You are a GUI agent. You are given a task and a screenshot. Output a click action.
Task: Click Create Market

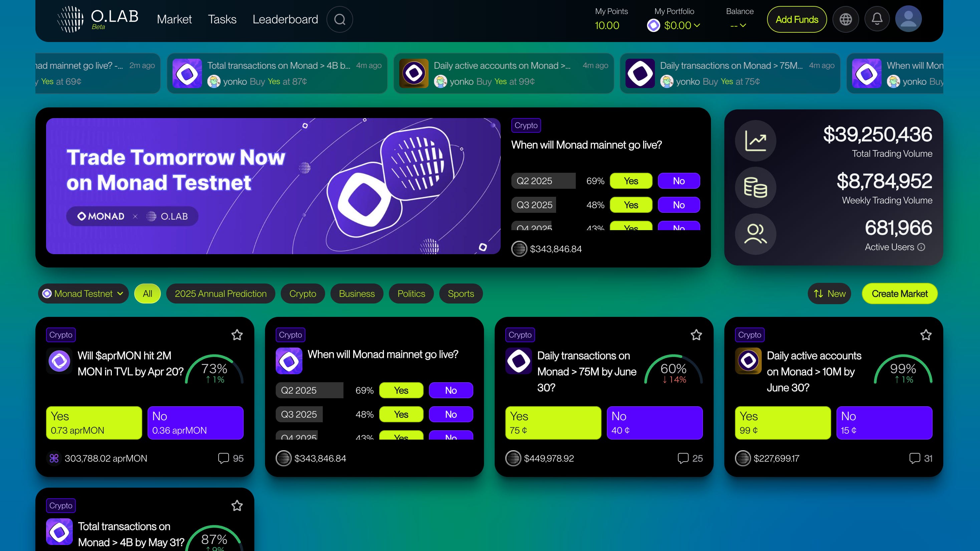tap(899, 293)
